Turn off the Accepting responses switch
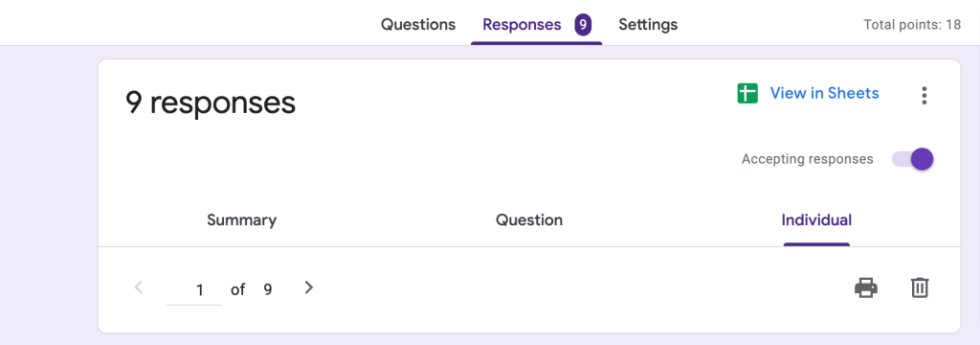 [x=913, y=159]
